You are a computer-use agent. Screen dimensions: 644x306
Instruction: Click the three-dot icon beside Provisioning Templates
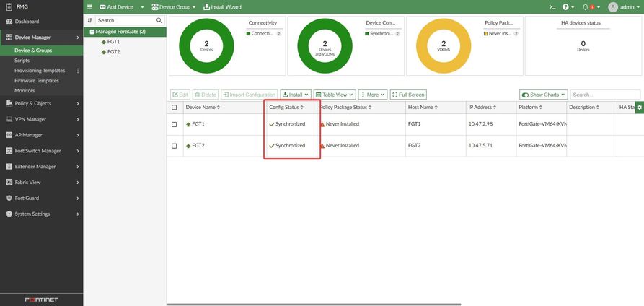[x=78, y=71]
